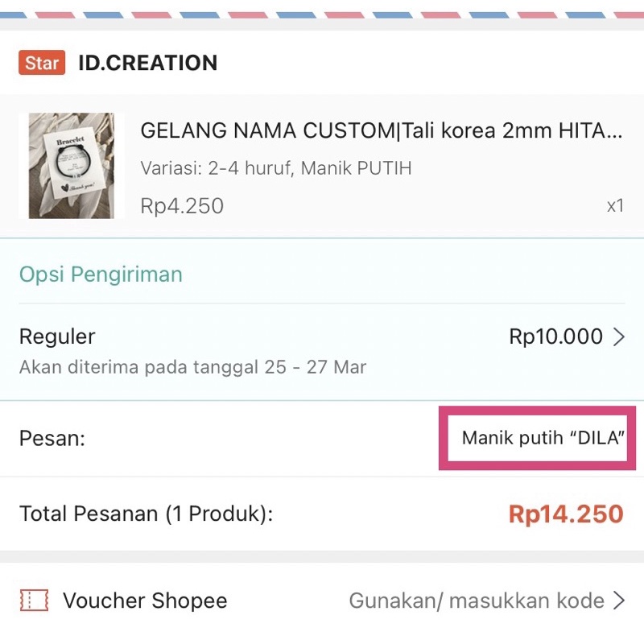Expand voucher entry via its chevron arrow
644x644 pixels.
coord(619,601)
